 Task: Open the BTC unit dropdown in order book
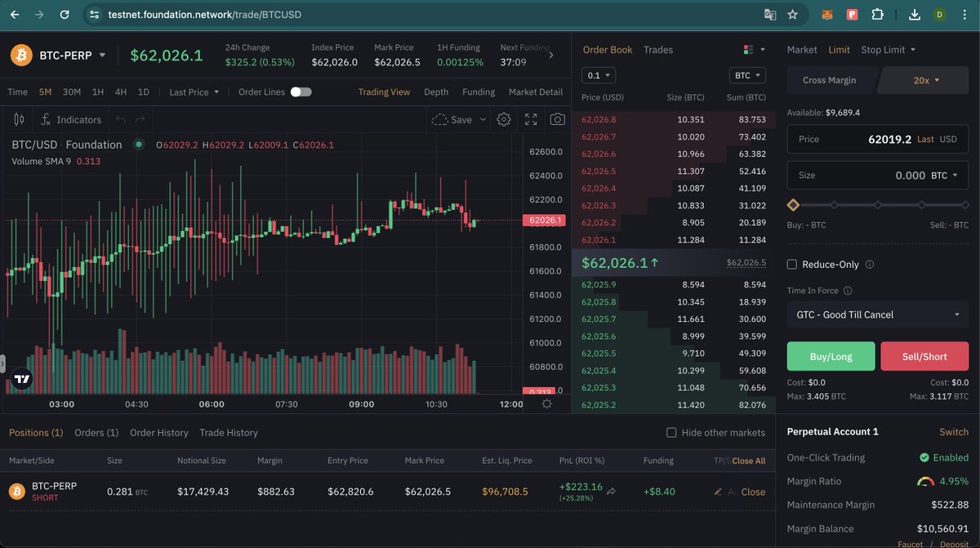pos(747,75)
